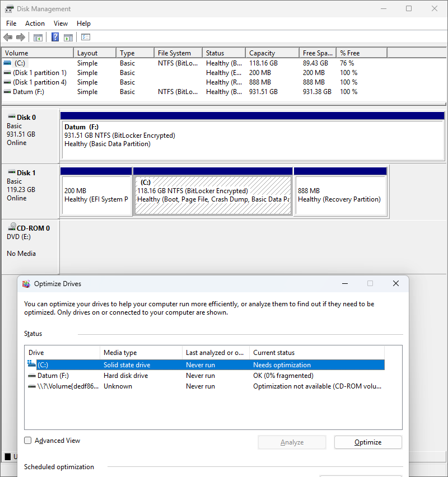The height and width of the screenshot is (477, 448).
Task: Click the '89.43 GB' free space cell
Action: click(315, 63)
